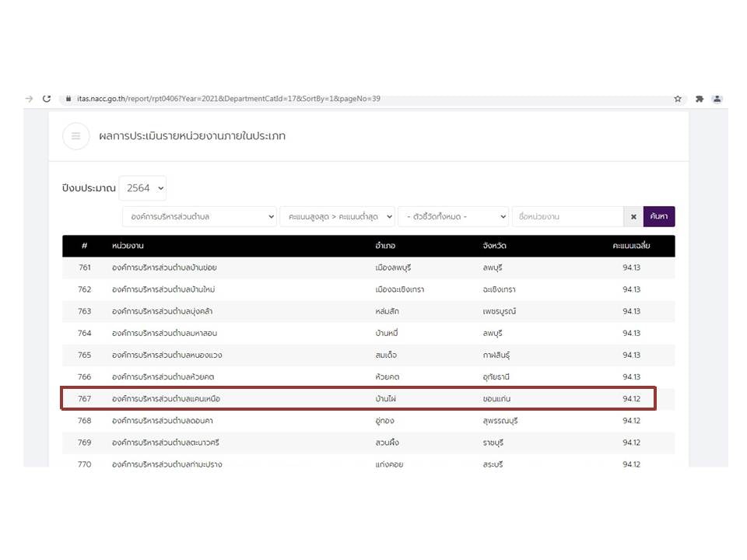
Task: Click district บ้านไผ่ in row 767
Action: point(385,398)
